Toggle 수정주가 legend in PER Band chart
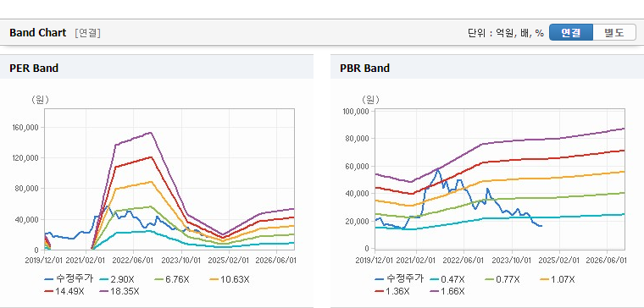This screenshot has width=644, height=308. pyautogui.click(x=69, y=279)
